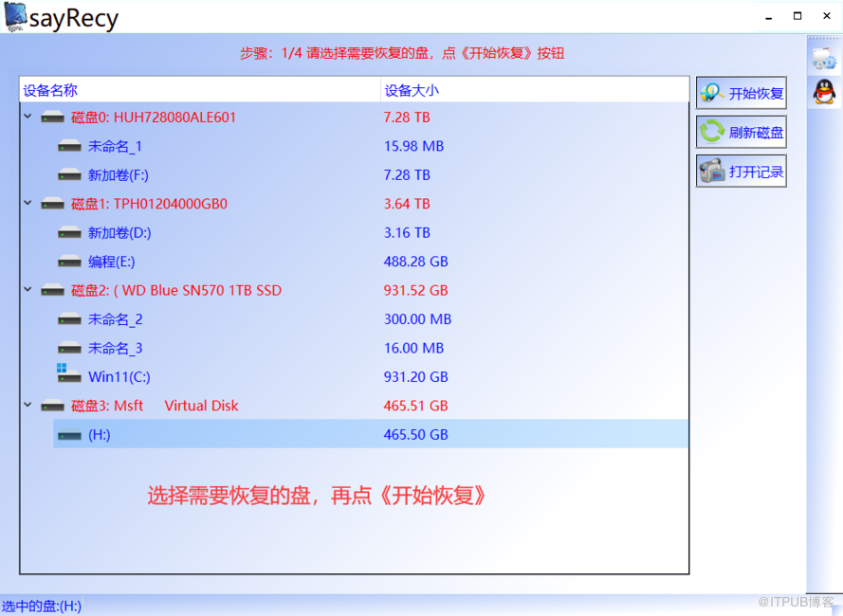Screen dimensions: 843x616
Task: Click the drive icon beside 编程(E:)
Action: click(x=69, y=263)
